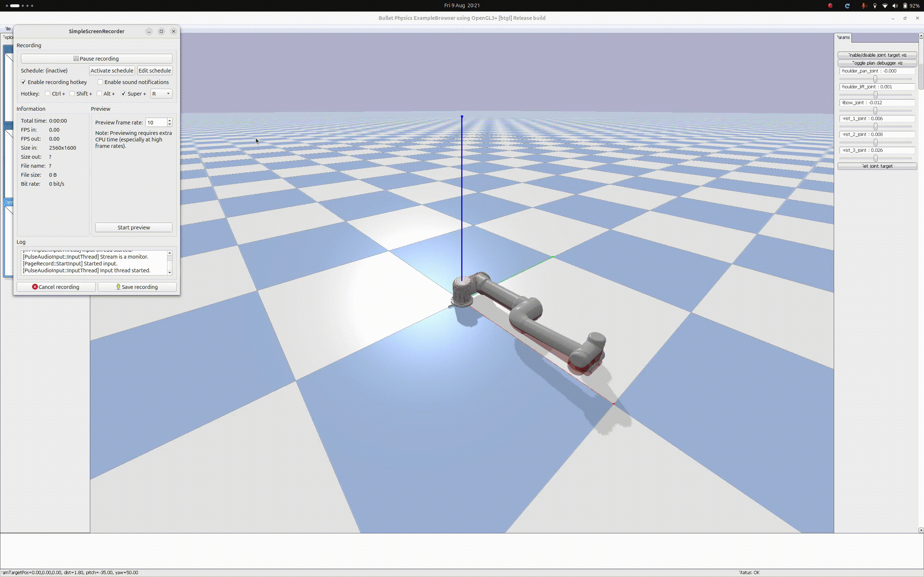The height and width of the screenshot is (577, 924).
Task: Disable the recording hotkey checkbox
Action: click(24, 82)
